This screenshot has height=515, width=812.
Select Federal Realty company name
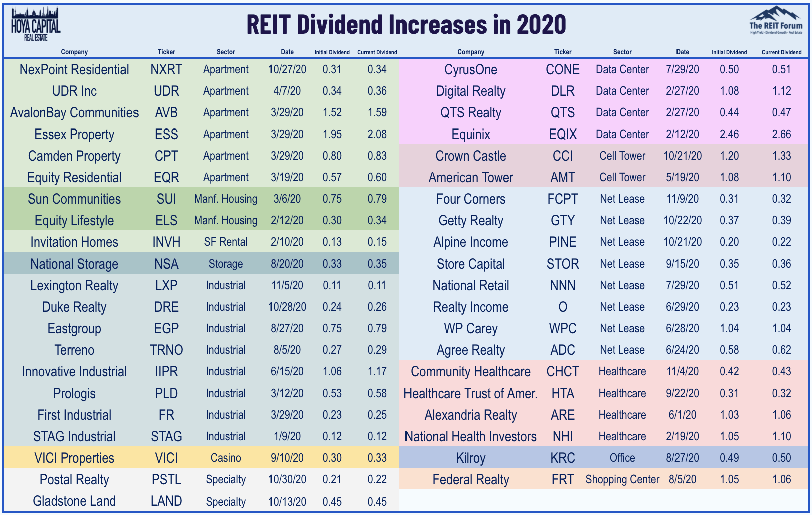471,480
